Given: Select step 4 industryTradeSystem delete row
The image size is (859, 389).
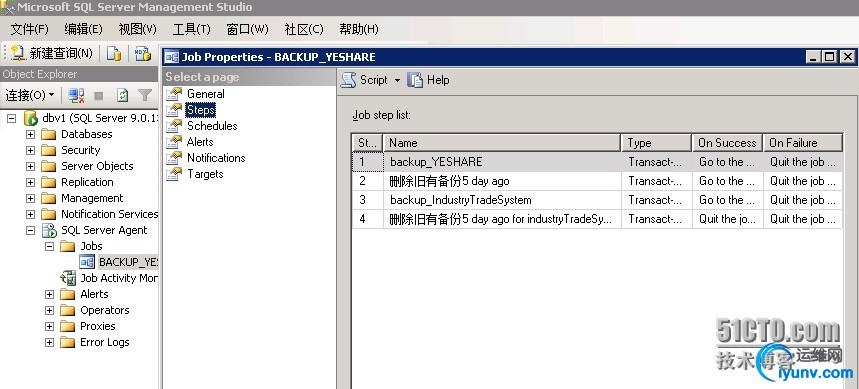Looking at the screenshot, I should [x=597, y=219].
